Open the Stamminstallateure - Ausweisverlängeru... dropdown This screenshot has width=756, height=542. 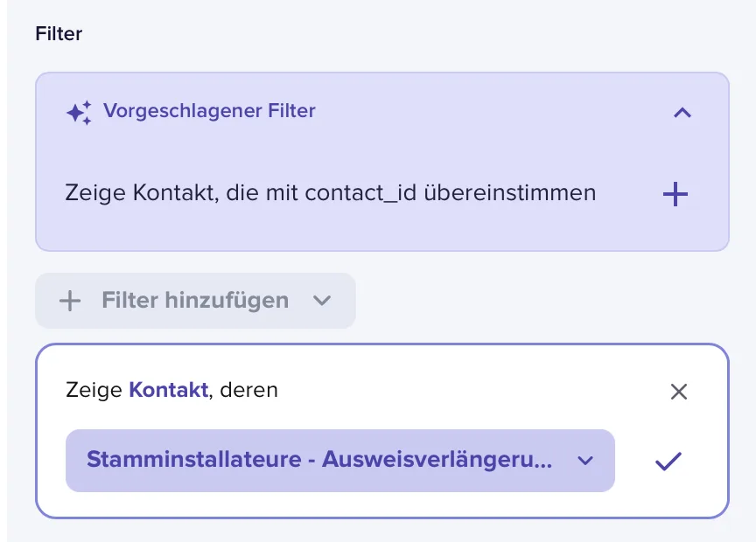click(339, 460)
